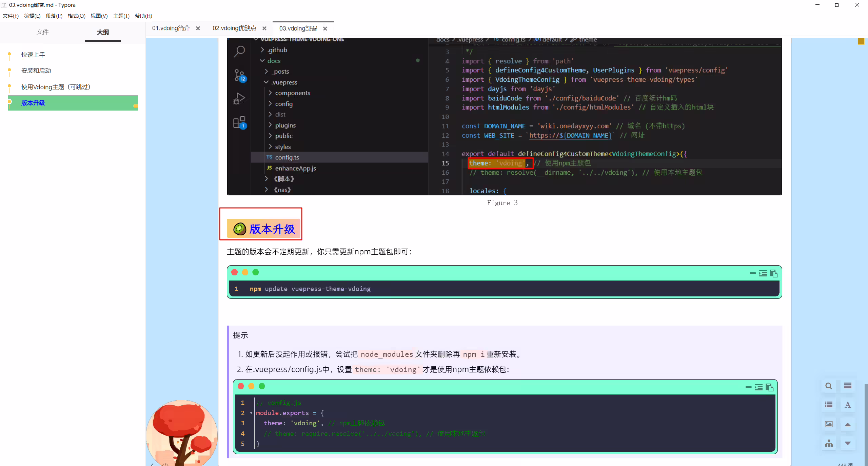This screenshot has width=868, height=466.
Task: Close the 02.vdoing优缺点 tab
Action: (x=264, y=28)
